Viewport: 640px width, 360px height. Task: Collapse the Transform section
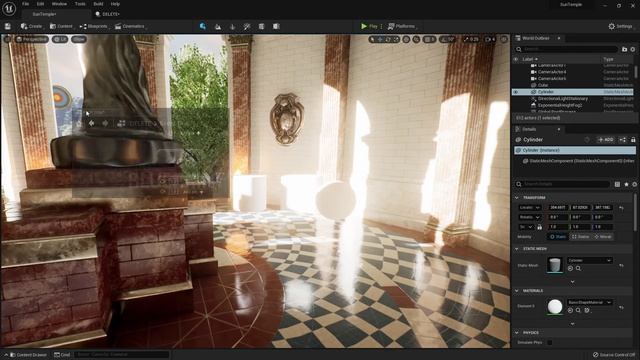pyautogui.click(x=517, y=198)
